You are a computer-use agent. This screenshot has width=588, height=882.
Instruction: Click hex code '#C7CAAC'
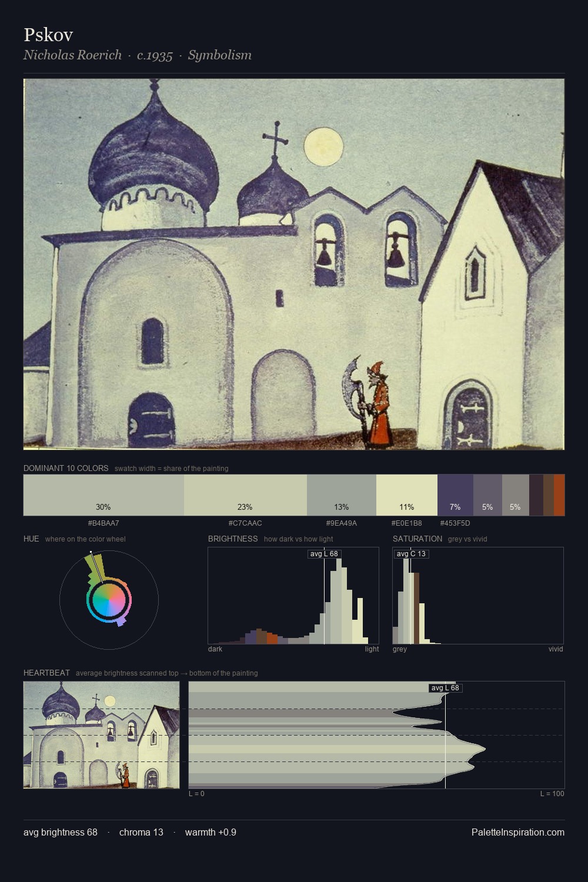coord(245,523)
